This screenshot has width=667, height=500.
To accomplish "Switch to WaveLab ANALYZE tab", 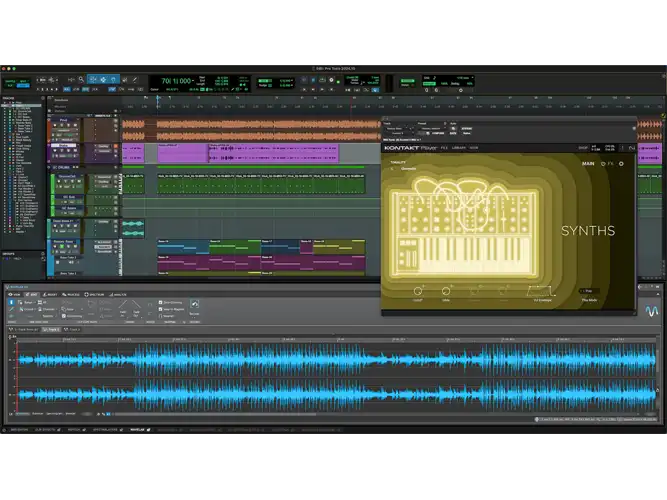I will coord(118,294).
